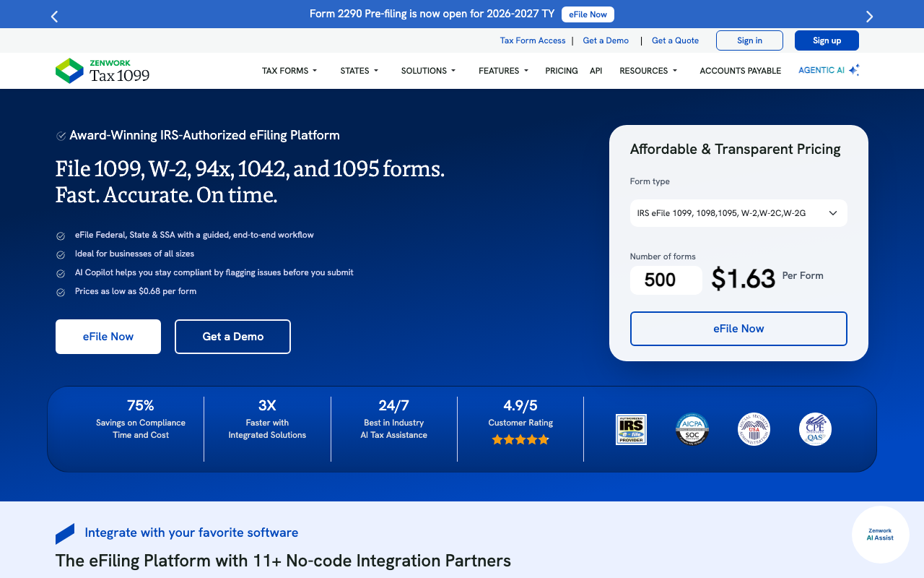Click eFile Now in the top banner
Viewport: 924px width, 578px height.
pos(588,14)
